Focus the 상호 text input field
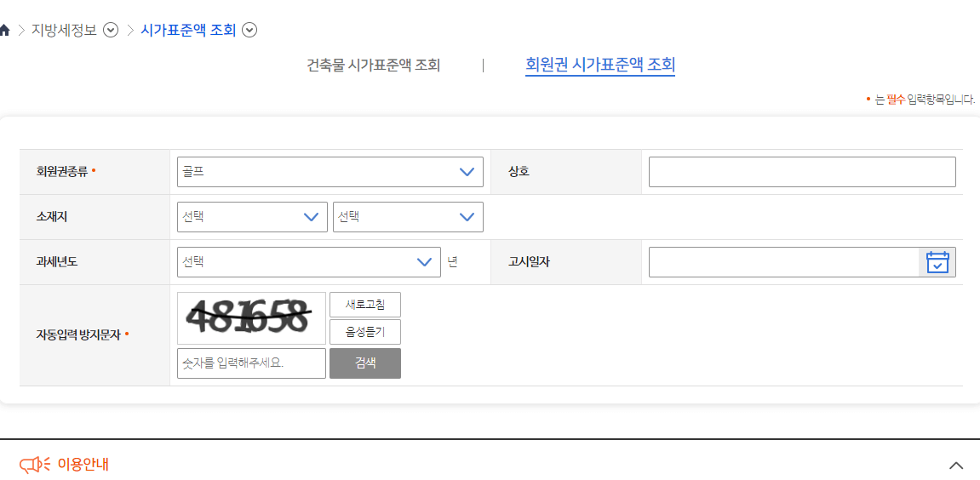980x480 pixels. (x=803, y=172)
